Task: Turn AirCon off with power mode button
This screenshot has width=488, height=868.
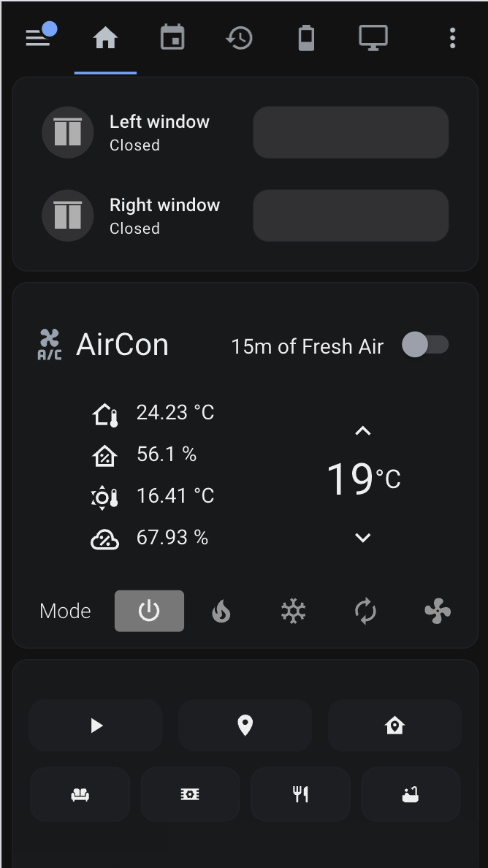Action: coord(149,611)
